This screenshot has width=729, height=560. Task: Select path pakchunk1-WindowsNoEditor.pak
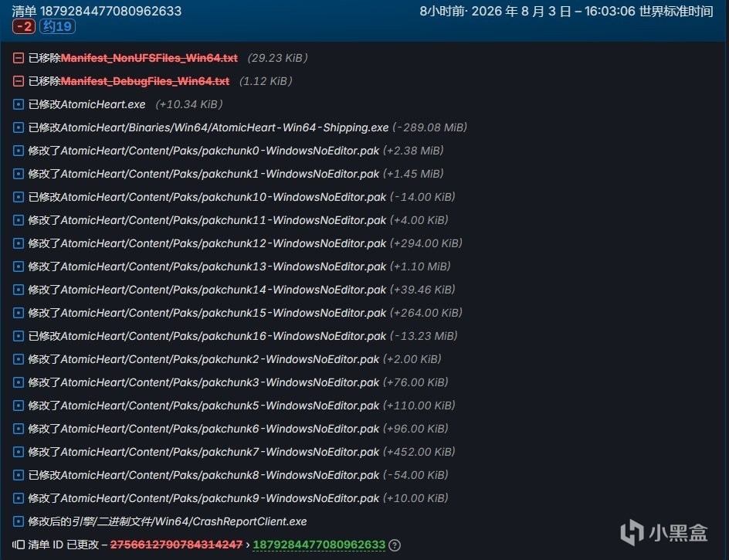pyautogui.click(x=220, y=174)
